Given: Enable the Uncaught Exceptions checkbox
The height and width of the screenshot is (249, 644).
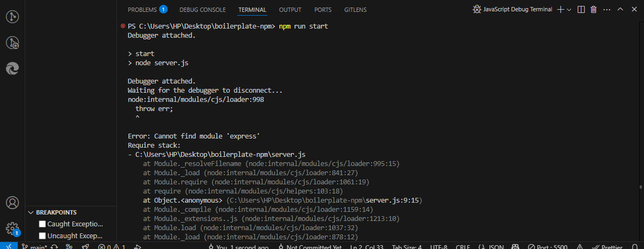Looking at the screenshot, I should (x=42, y=236).
